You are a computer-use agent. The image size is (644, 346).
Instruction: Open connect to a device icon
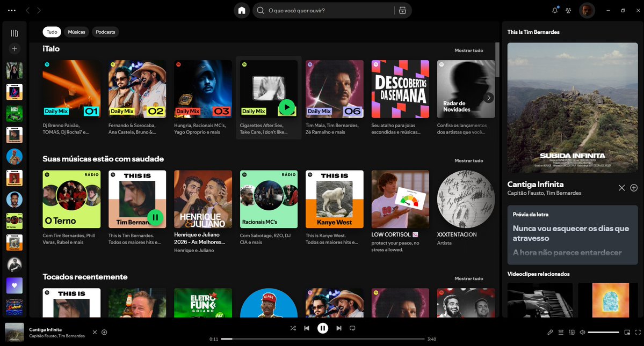pyautogui.click(x=571, y=333)
